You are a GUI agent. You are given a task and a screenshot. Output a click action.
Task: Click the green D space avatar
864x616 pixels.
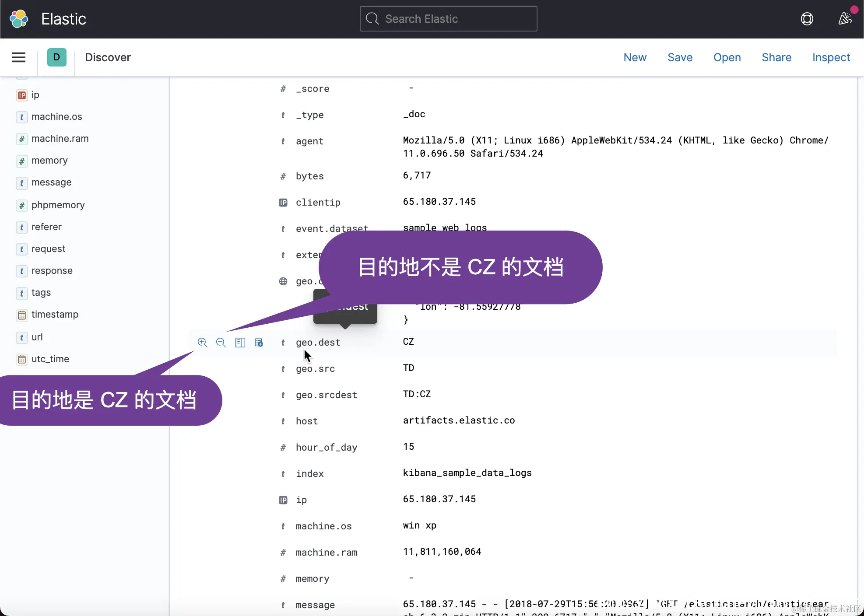coord(56,57)
